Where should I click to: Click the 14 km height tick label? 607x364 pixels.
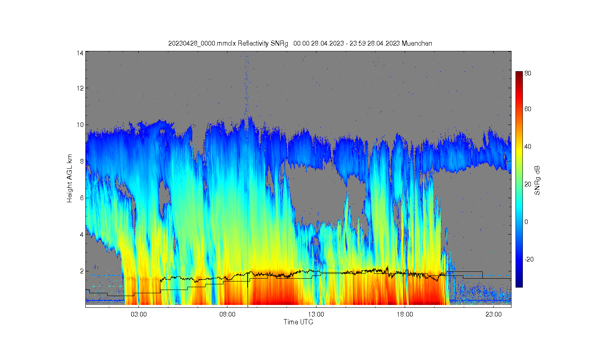(80, 53)
